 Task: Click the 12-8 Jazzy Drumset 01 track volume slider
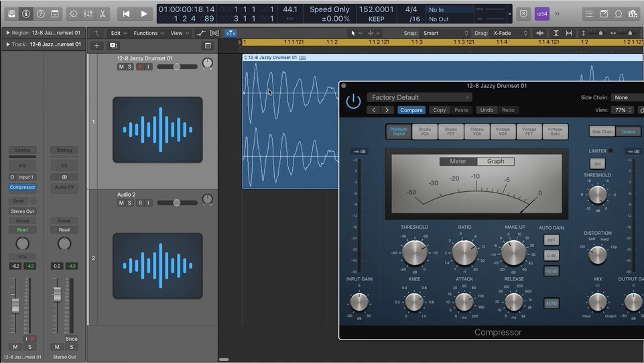pyautogui.click(x=177, y=66)
